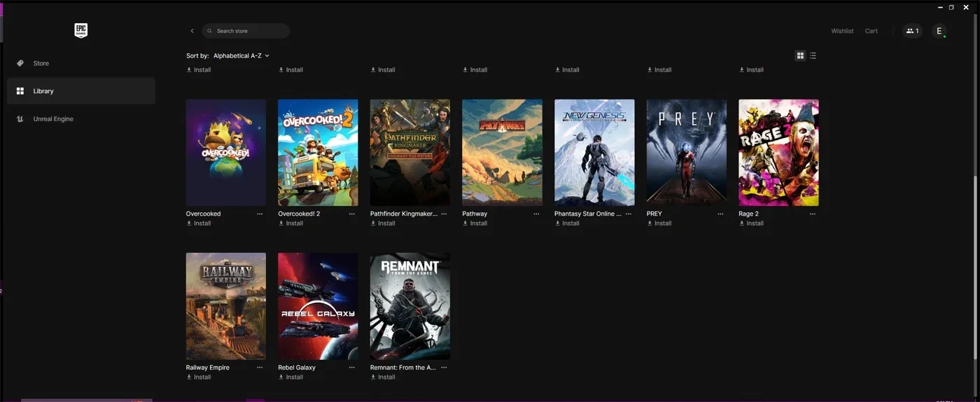Viewport: 980px width, 402px height.
Task: Open Overcooked game thumbnail
Action: [225, 152]
